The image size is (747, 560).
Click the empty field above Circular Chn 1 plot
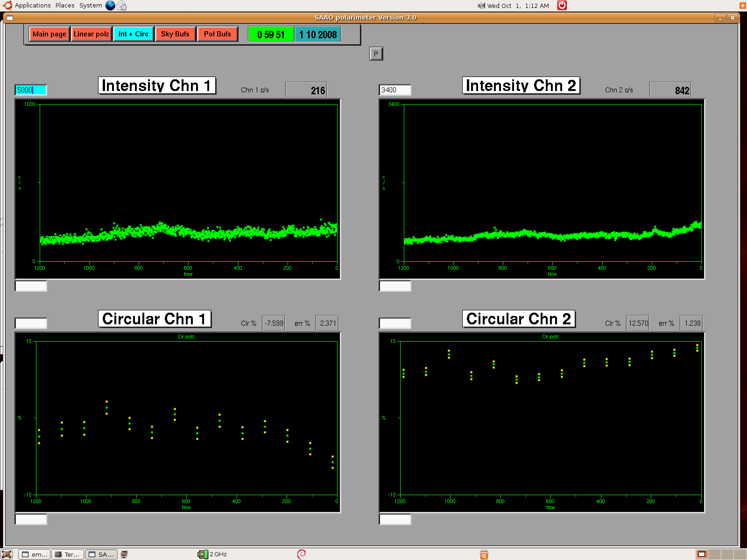31,323
